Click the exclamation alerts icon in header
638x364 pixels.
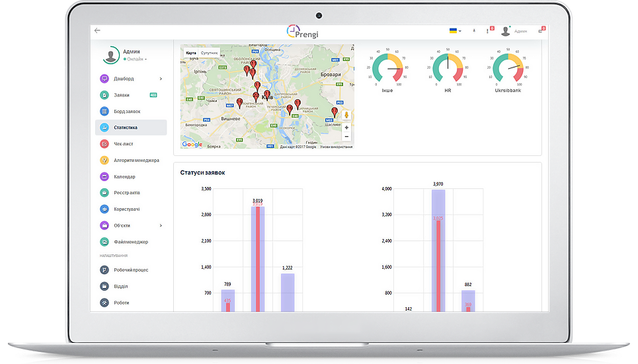(488, 31)
